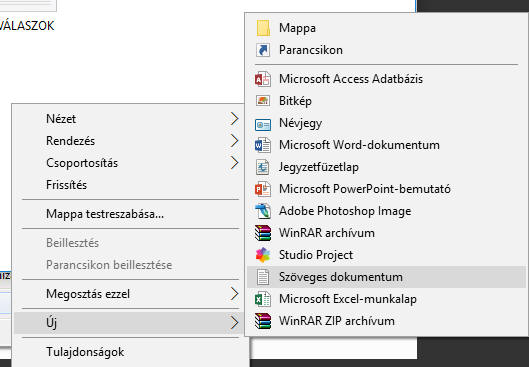Create a new Parancsikon shortcut
The height and width of the screenshot is (367, 529).
(x=386, y=50)
